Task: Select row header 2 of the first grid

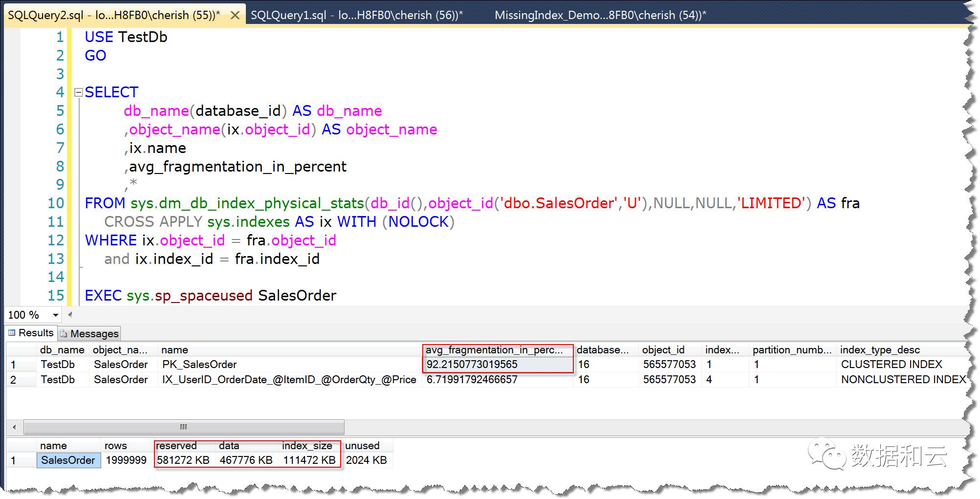Action: pyautogui.click(x=22, y=380)
